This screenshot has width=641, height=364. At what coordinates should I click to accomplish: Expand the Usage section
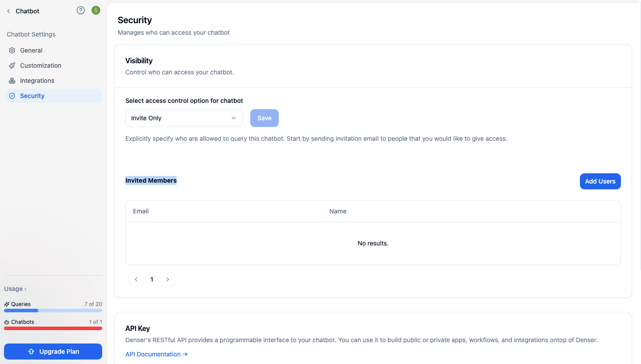[x=16, y=289]
